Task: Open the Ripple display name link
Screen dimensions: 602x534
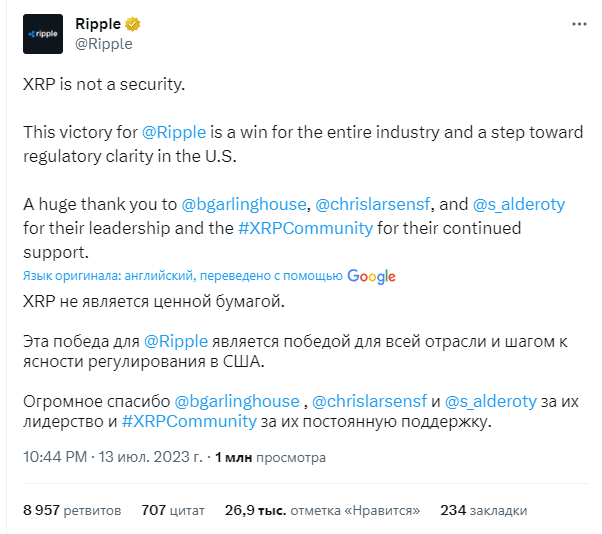Action: [x=97, y=24]
